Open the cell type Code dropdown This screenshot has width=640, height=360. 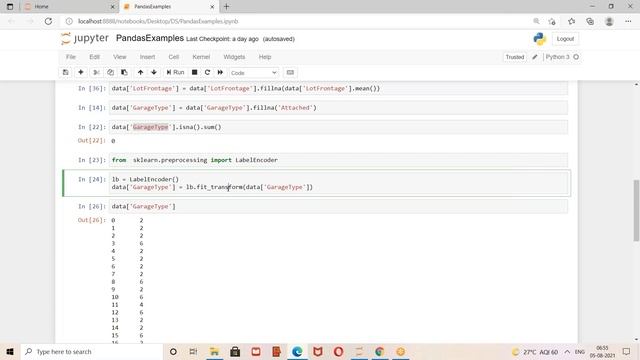pos(253,73)
